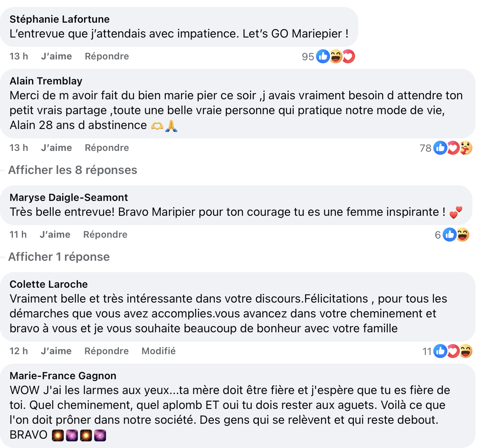
Task: Expand 'Afficher les 8 réponses' under Alain's comment
Action: pos(72,170)
